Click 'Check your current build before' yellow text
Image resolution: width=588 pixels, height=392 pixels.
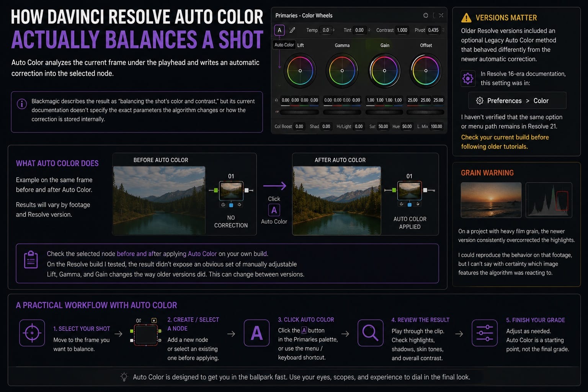point(505,137)
